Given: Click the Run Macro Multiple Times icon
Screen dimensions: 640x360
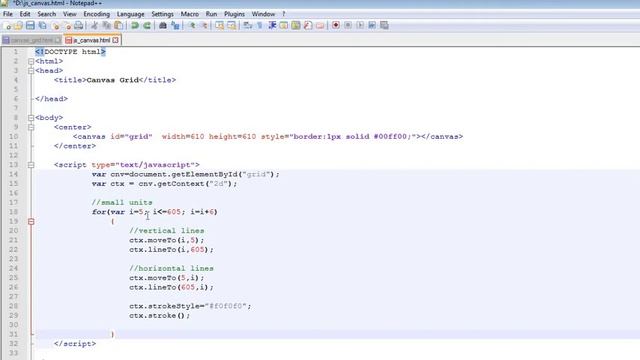Looking at the screenshot, I should [372, 26].
